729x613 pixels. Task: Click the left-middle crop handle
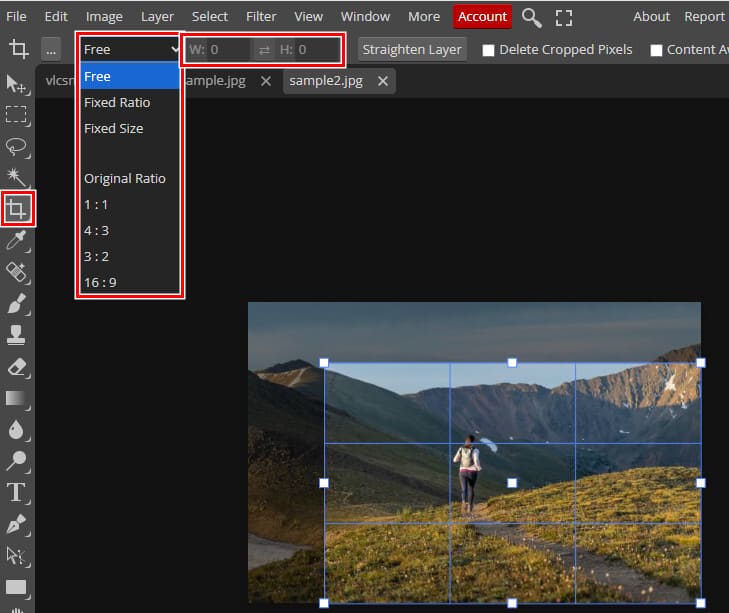[324, 483]
